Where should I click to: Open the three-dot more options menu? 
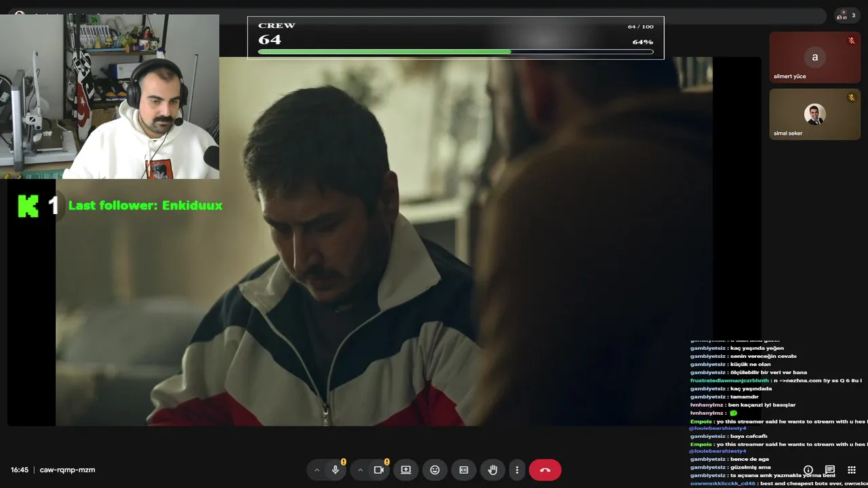(517, 470)
